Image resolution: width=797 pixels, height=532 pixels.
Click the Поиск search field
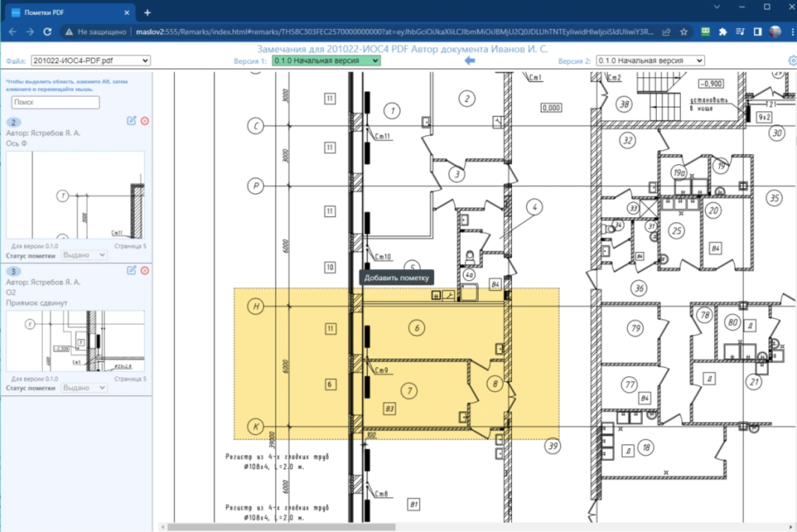click(x=55, y=103)
